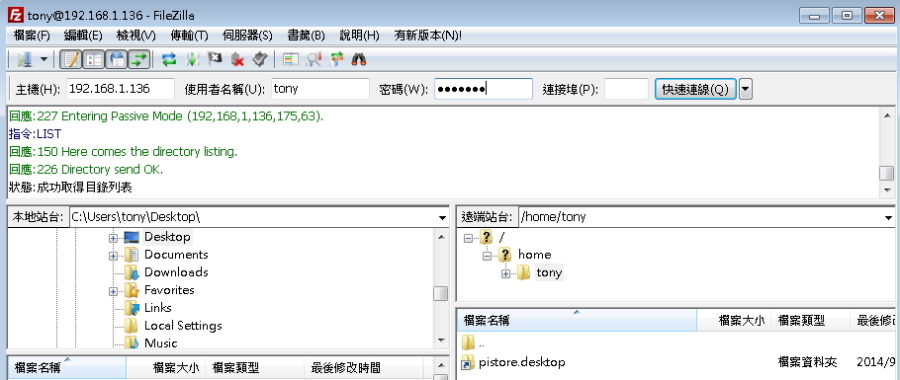Toggle transfer queue display icon
The image size is (900, 380).
point(139,59)
